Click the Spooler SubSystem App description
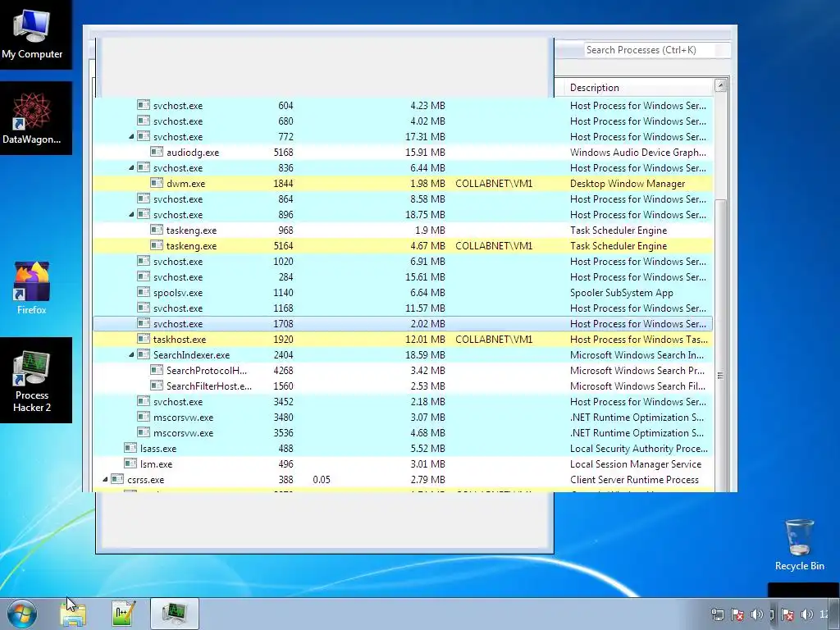This screenshot has height=630, width=840. [x=622, y=293]
